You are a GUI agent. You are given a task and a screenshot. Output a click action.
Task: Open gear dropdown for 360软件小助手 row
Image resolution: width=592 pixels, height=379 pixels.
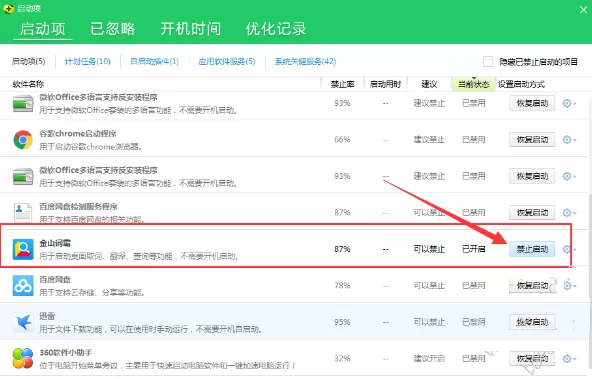coord(569,358)
